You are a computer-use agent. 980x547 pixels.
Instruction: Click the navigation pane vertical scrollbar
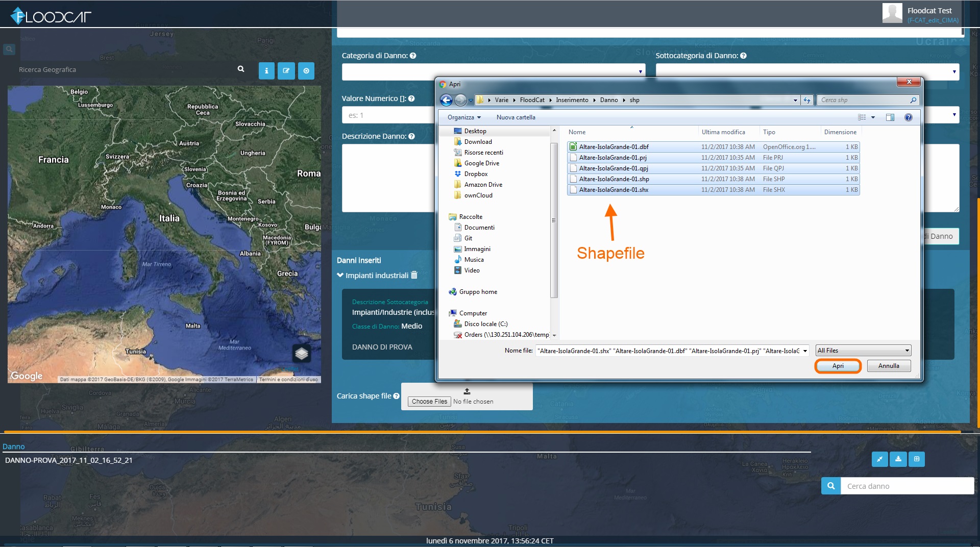(554, 220)
